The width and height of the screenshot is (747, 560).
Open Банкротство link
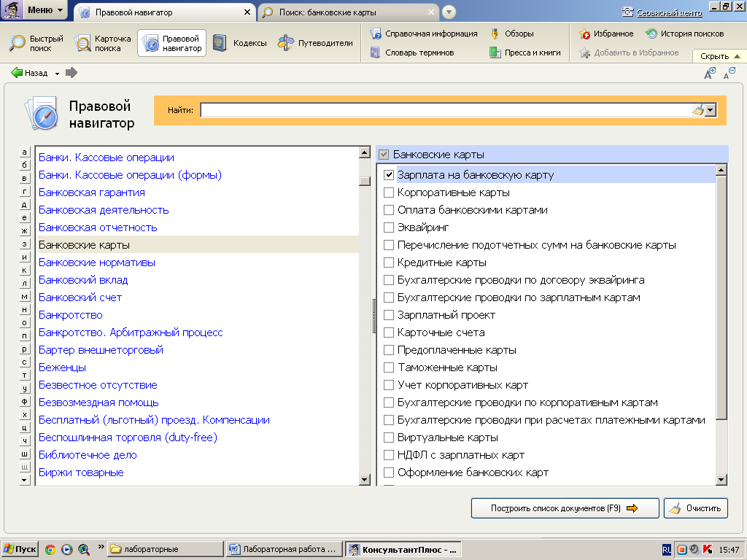pos(71,315)
